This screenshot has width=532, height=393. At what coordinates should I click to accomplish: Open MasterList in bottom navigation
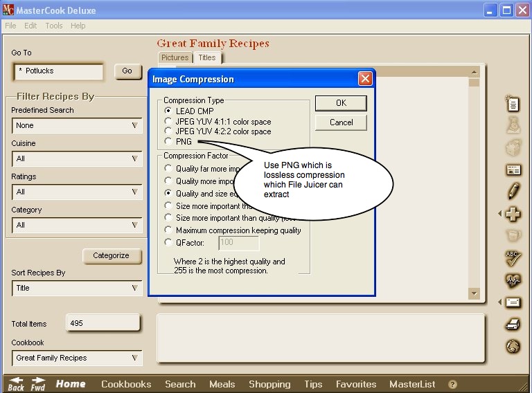[x=412, y=384]
